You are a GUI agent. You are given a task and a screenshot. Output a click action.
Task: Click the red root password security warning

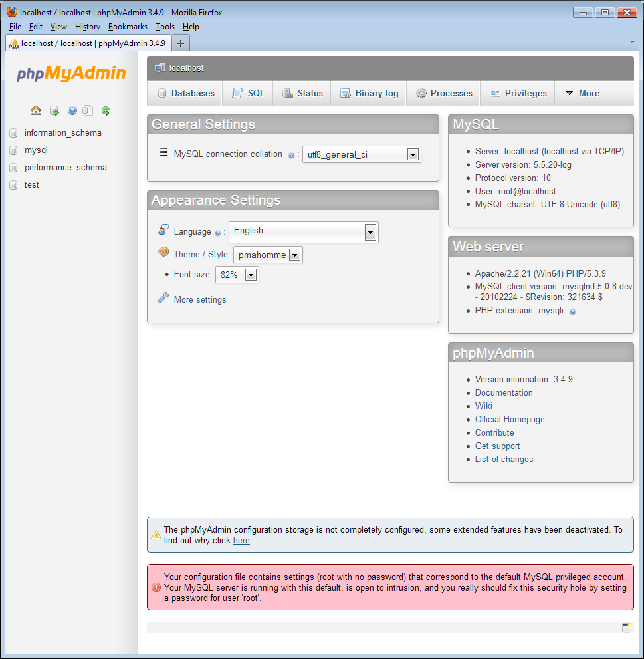click(x=390, y=587)
